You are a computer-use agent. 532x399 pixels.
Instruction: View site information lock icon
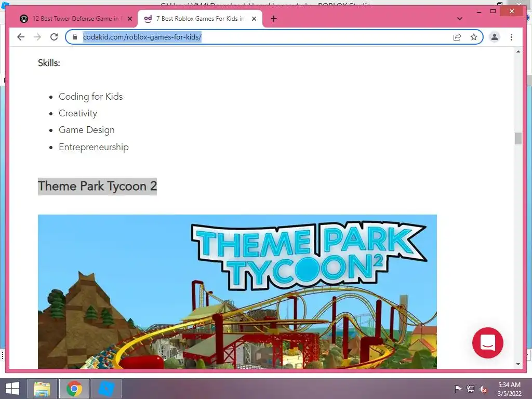pyautogui.click(x=75, y=37)
